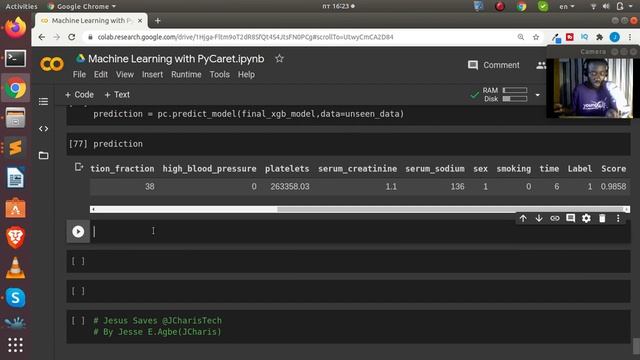Open the Edit menu
The height and width of the screenshot is (360, 640).
tap(101, 75)
